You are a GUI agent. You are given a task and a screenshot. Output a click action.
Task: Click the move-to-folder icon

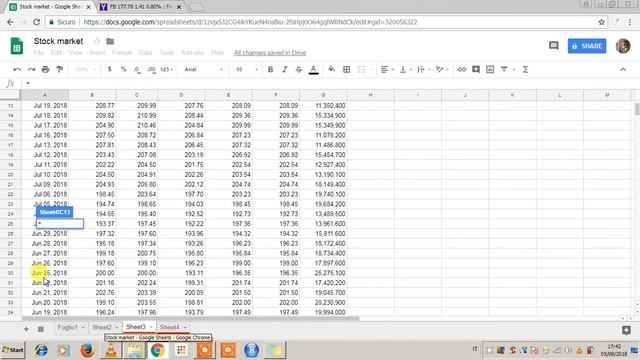point(110,41)
